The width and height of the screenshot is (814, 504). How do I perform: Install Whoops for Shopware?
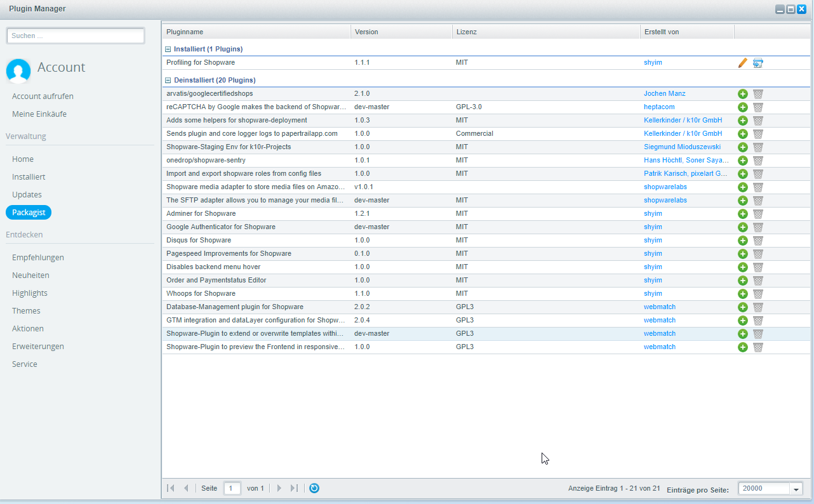click(743, 294)
